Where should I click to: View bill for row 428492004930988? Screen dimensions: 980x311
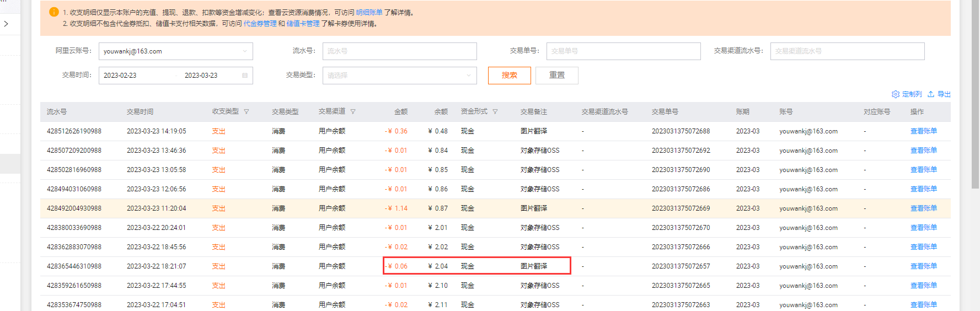(x=924, y=208)
